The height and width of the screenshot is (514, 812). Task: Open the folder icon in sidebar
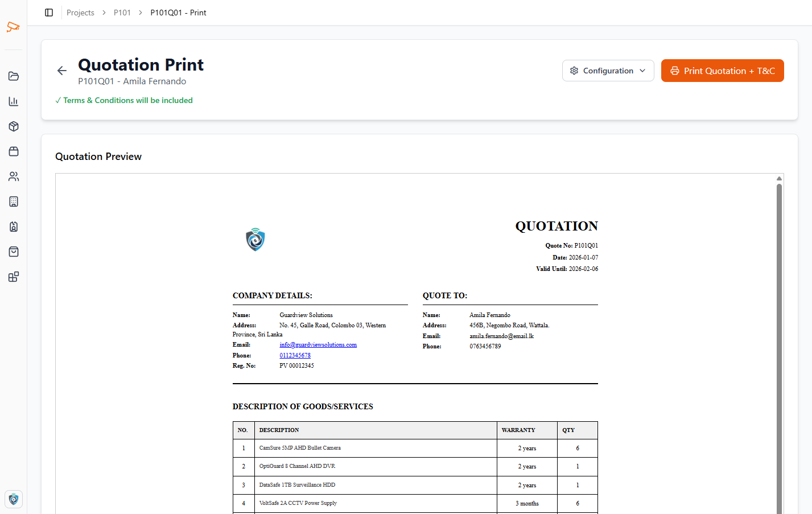click(14, 76)
